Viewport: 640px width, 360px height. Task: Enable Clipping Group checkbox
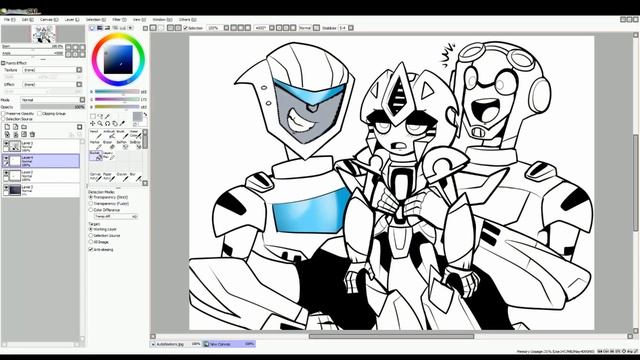(x=40, y=113)
